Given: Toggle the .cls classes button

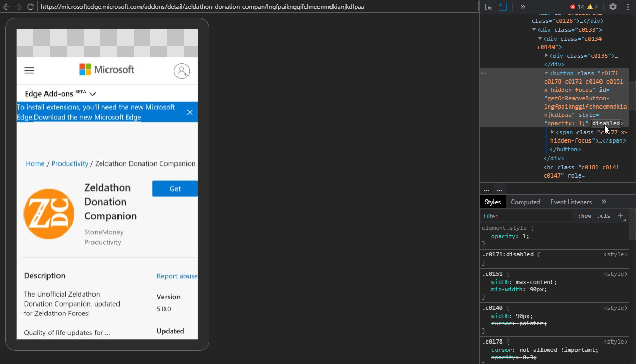Looking at the screenshot, I should 604,216.
